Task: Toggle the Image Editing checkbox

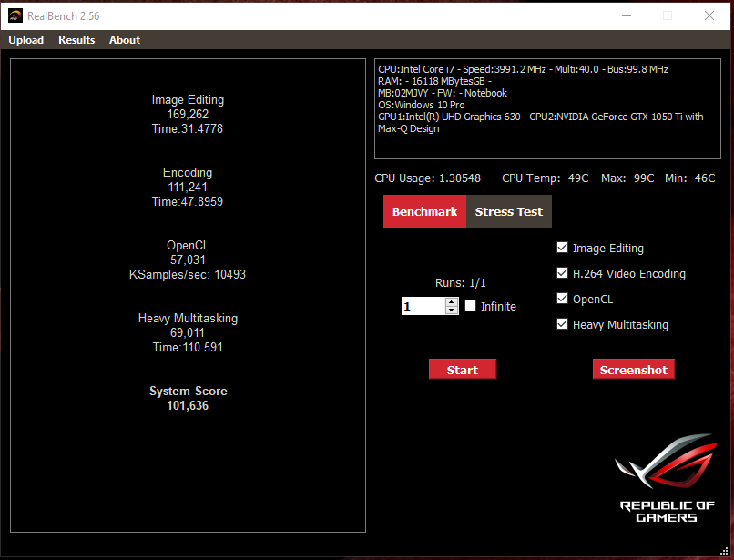Action: tap(562, 248)
